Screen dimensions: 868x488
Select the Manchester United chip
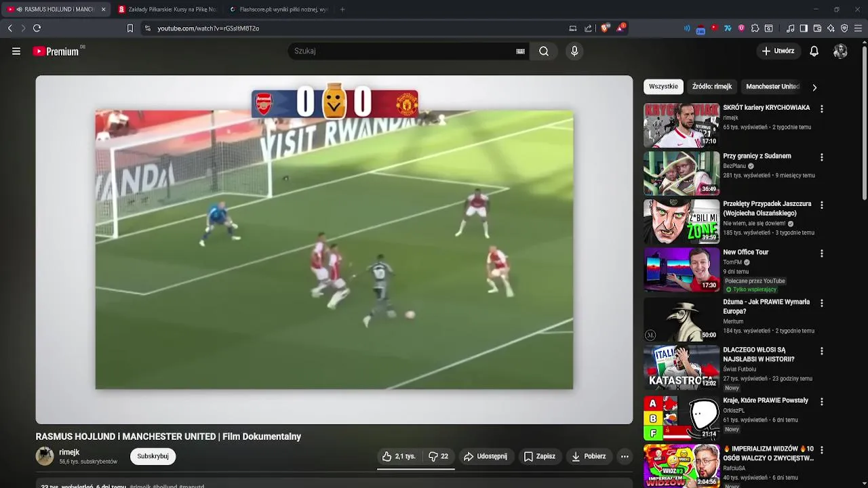click(772, 87)
